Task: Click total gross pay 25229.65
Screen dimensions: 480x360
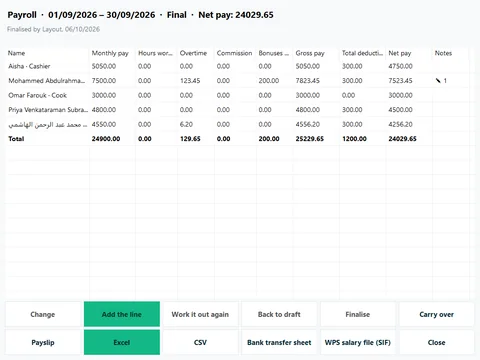Action: click(x=310, y=139)
